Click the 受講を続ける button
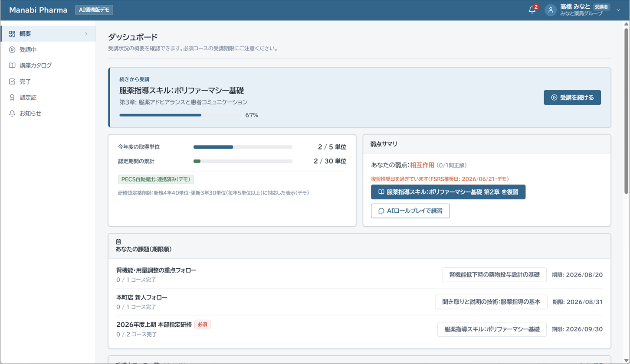Screen dimensions: 630x364 (x=572, y=97)
